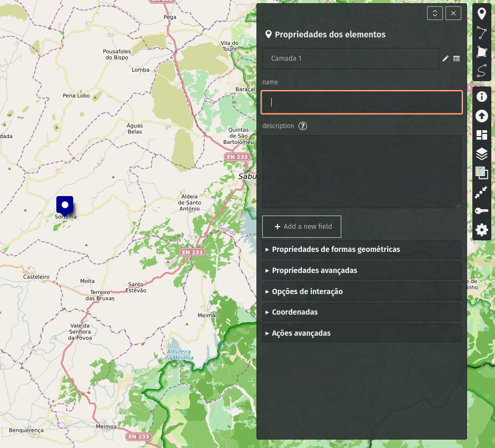Expand the Coordenadas section
This screenshot has width=495, height=448.
(362, 312)
